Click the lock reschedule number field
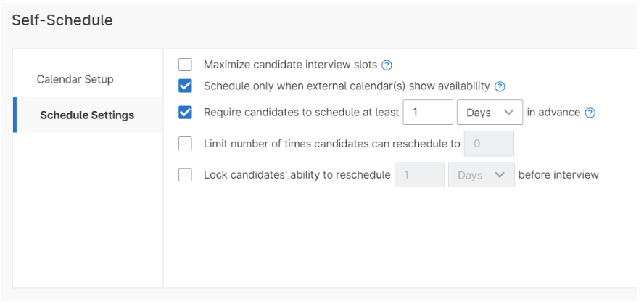The width and height of the screenshot is (644, 302). pyautogui.click(x=419, y=175)
